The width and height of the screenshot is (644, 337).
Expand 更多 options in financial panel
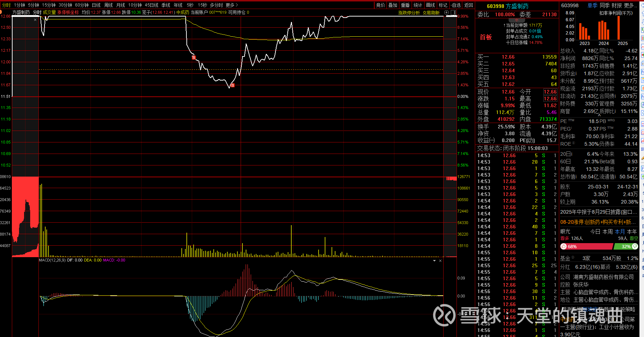631,5
